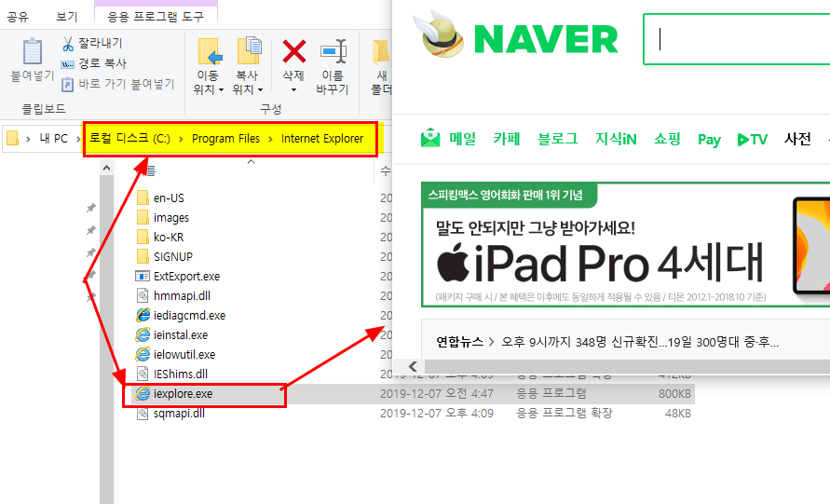Open Naver 카페 link

pos(507,139)
